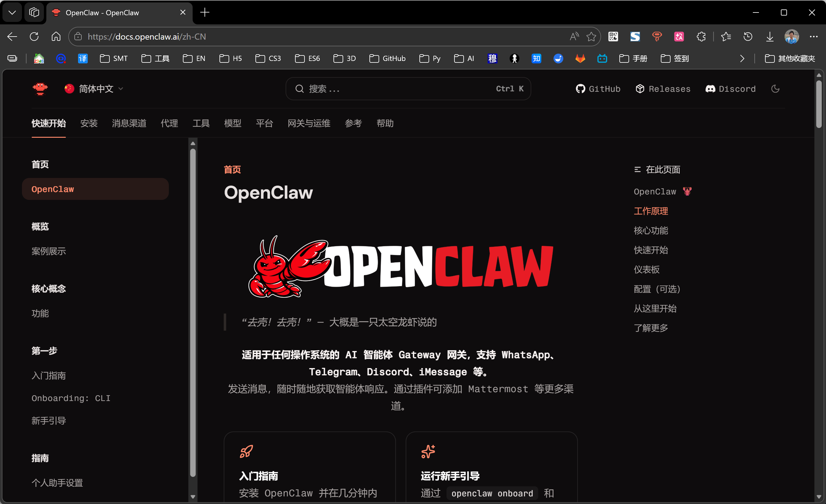Open the browser History icon
This screenshot has width=826, height=504.
click(748, 37)
